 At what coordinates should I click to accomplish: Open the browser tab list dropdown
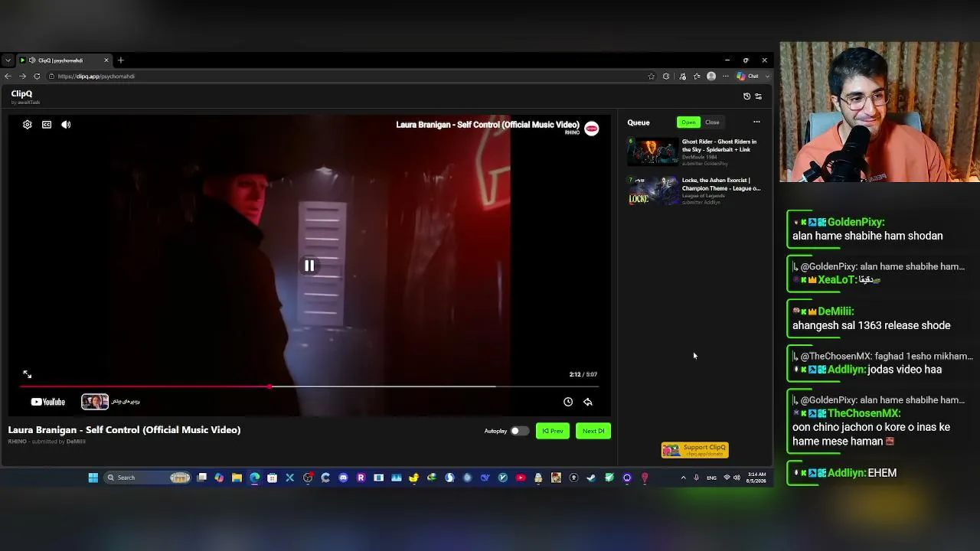[8, 60]
